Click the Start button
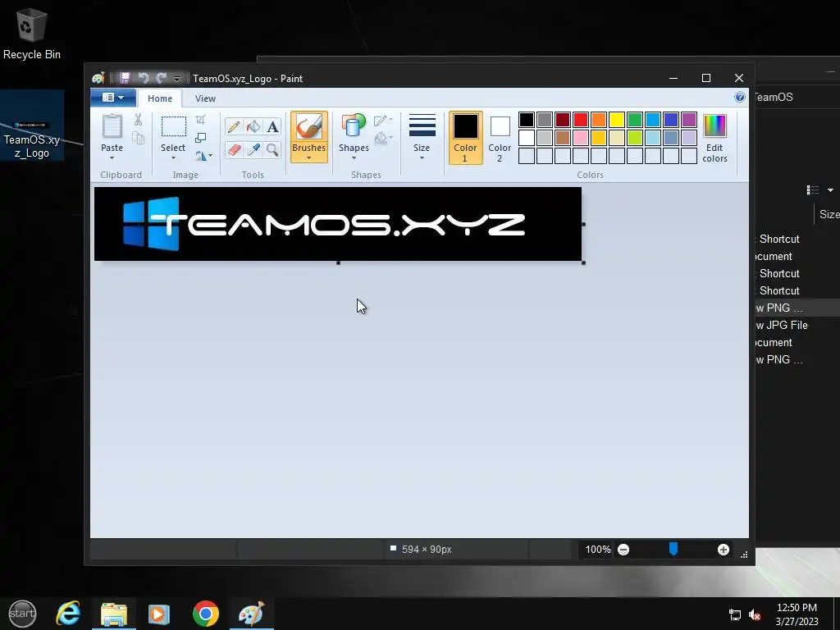This screenshot has width=840, height=630. coord(22,614)
